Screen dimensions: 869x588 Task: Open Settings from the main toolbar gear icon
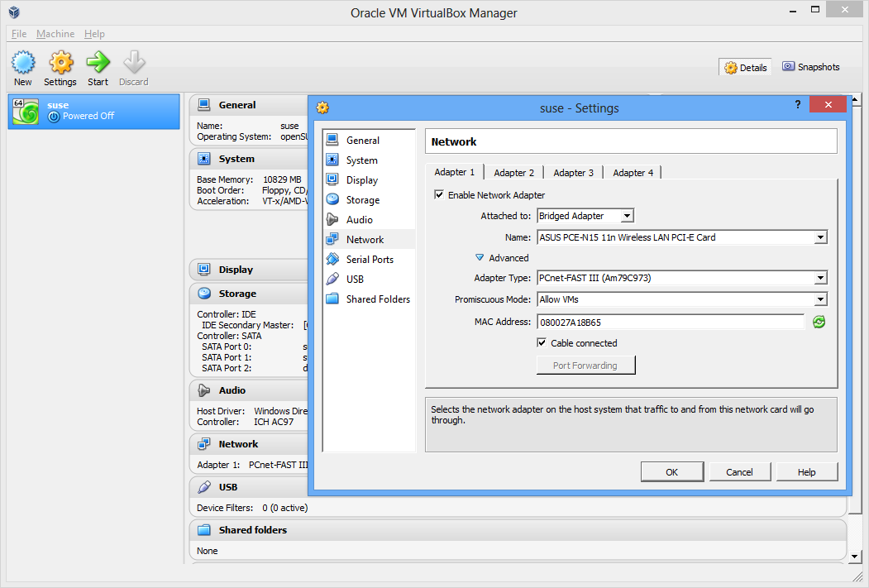click(60, 63)
